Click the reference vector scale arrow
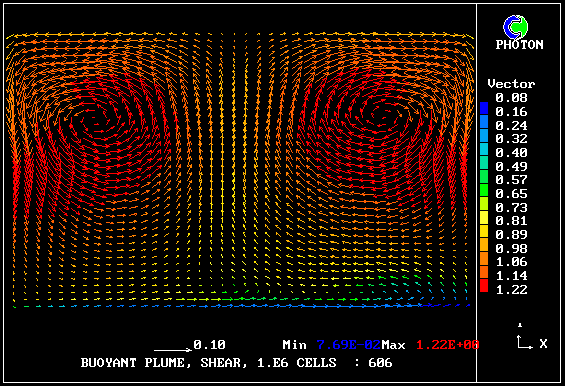 tap(173, 349)
